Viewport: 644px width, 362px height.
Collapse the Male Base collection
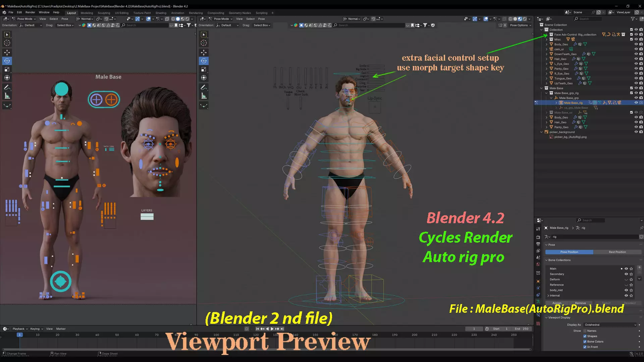click(541, 88)
